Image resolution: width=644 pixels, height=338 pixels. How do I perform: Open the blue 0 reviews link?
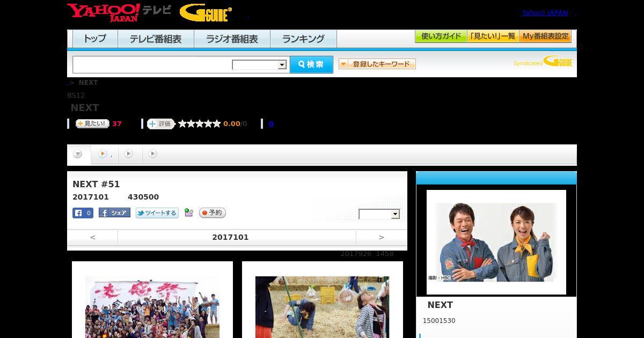[x=271, y=124]
